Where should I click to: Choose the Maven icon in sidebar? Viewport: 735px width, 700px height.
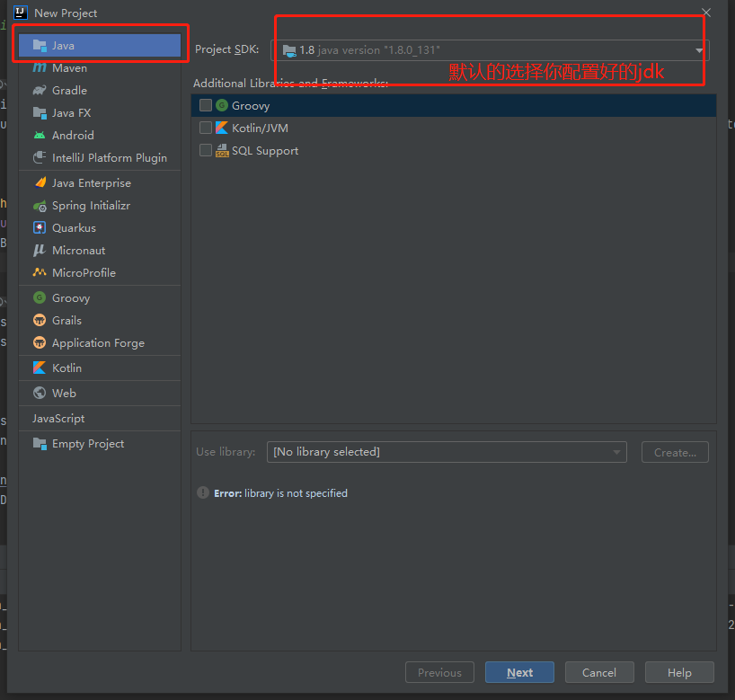click(x=40, y=68)
